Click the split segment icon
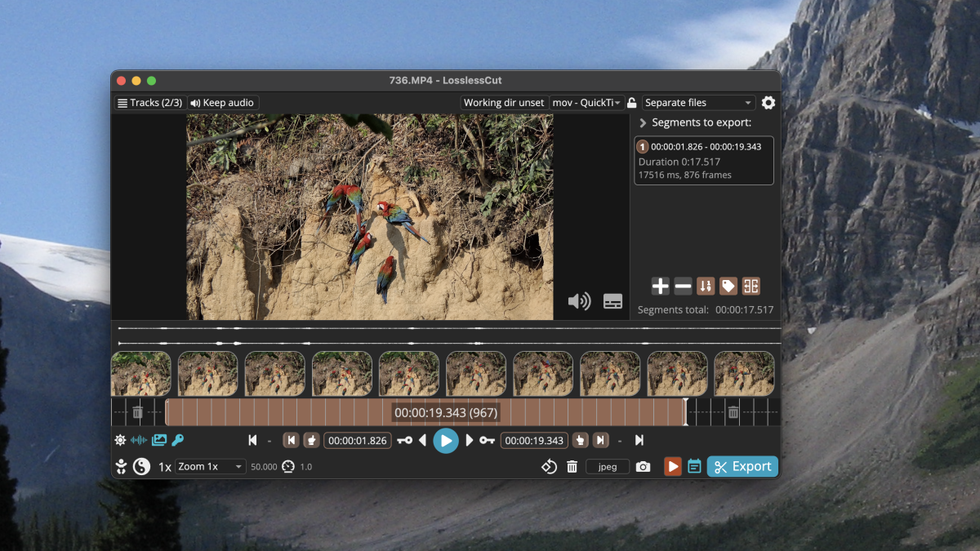The width and height of the screenshot is (980, 551). [751, 286]
